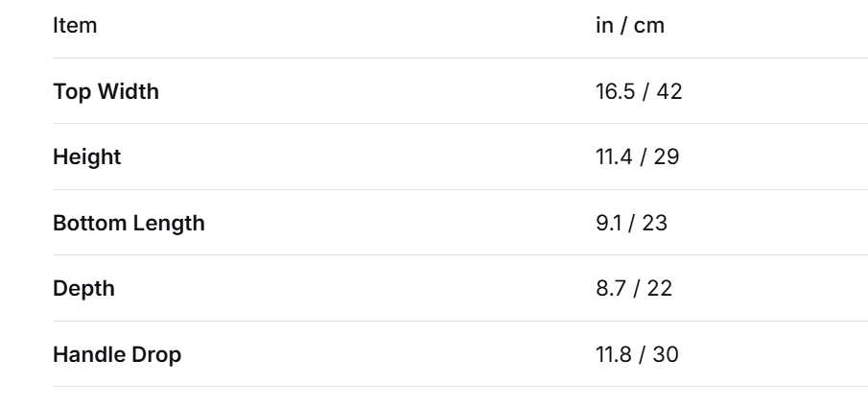Select the Top Width row label

(106, 91)
